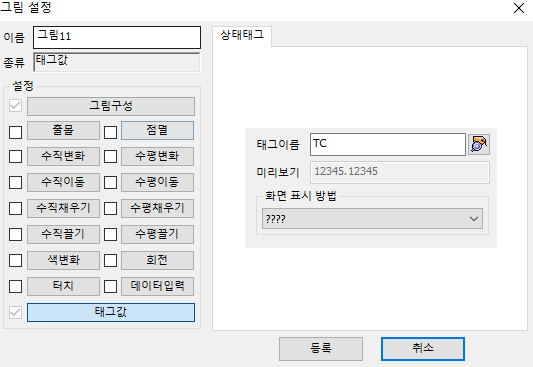The image size is (533, 367).
Task: Check the 색변화 checkbox
Action: pos(15,260)
